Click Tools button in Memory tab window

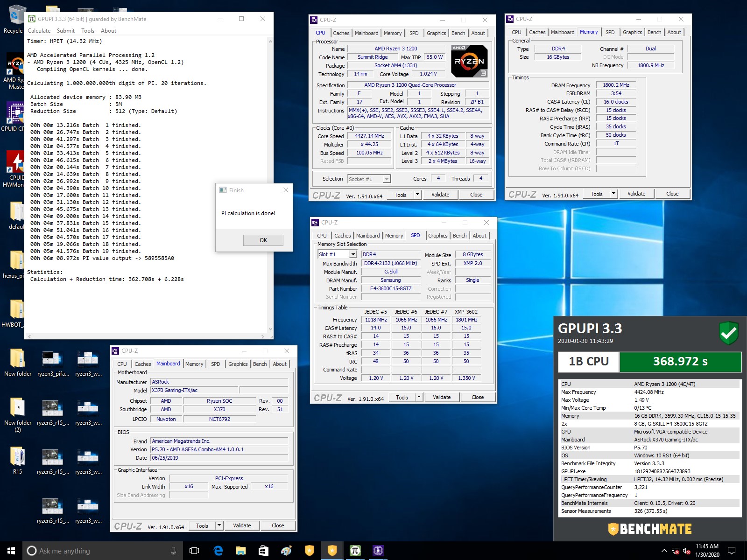point(597,194)
